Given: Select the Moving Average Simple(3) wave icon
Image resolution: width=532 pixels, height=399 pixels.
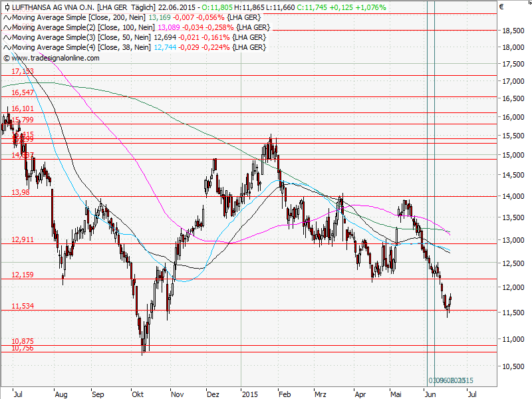Looking at the screenshot, I should click(7, 37).
